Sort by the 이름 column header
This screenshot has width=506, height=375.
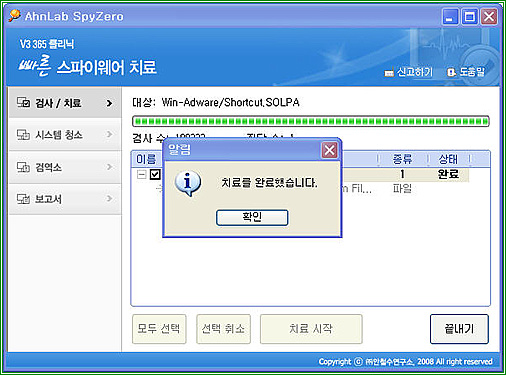(146, 159)
